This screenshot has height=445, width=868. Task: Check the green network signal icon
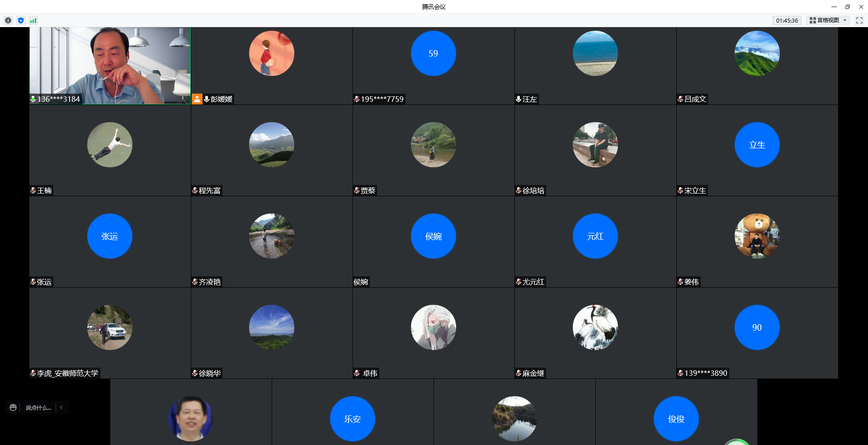click(33, 20)
